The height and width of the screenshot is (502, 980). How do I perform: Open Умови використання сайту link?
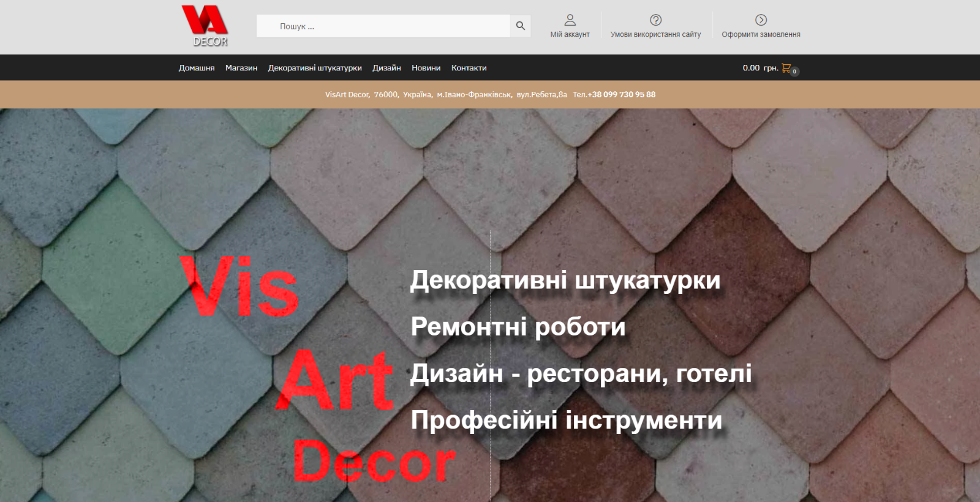[655, 34]
